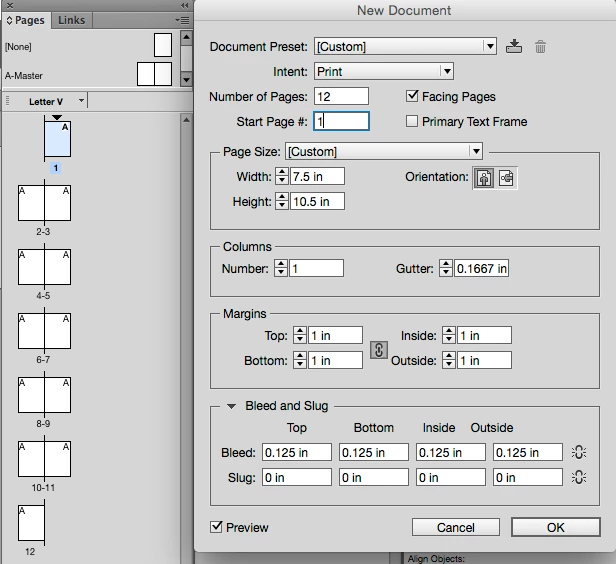Click the OK button
This screenshot has height=564, width=616.
click(556, 527)
